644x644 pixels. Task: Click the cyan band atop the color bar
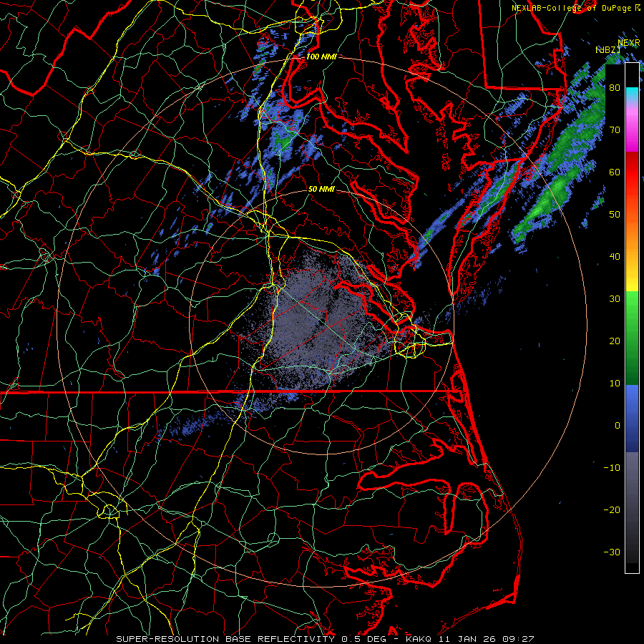click(632, 92)
